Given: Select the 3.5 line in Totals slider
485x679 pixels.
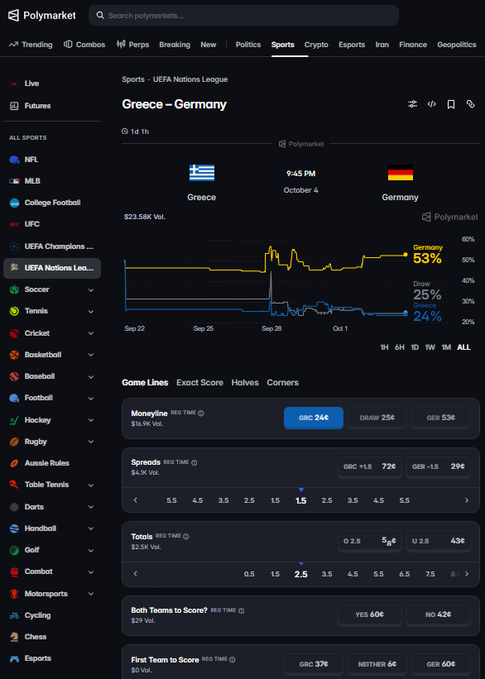Looking at the screenshot, I should coord(327,574).
